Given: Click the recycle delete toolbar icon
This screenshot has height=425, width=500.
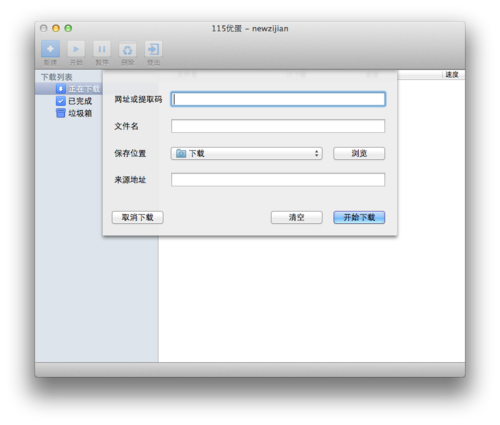Looking at the screenshot, I should [x=128, y=50].
